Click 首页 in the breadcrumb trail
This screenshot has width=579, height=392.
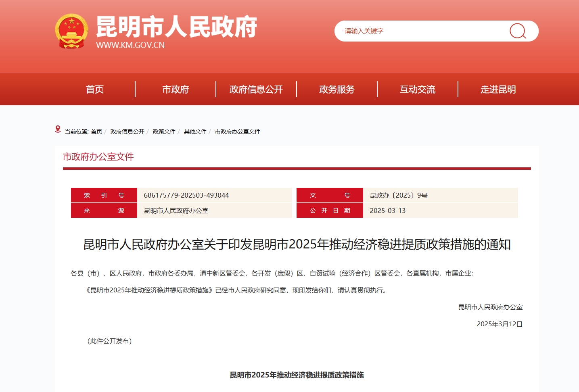(x=96, y=131)
